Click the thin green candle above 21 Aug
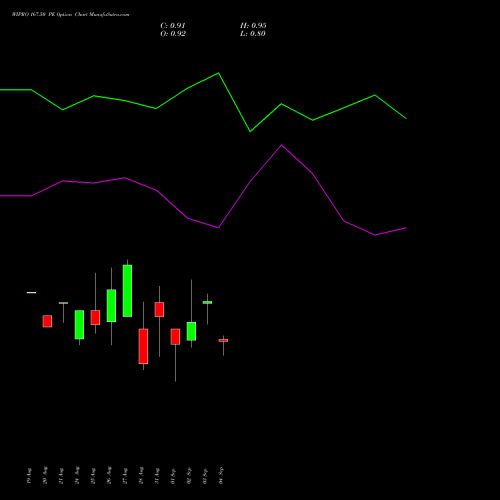This screenshot has height=500, width=500. [x=63, y=303]
